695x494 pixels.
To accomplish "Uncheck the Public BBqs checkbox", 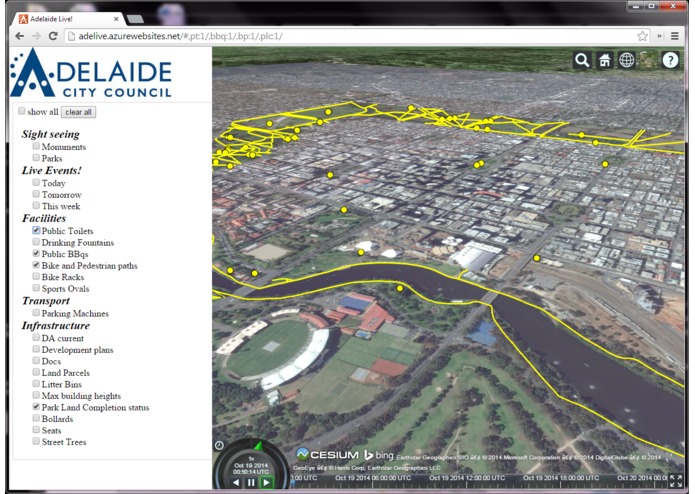I will coord(36,253).
